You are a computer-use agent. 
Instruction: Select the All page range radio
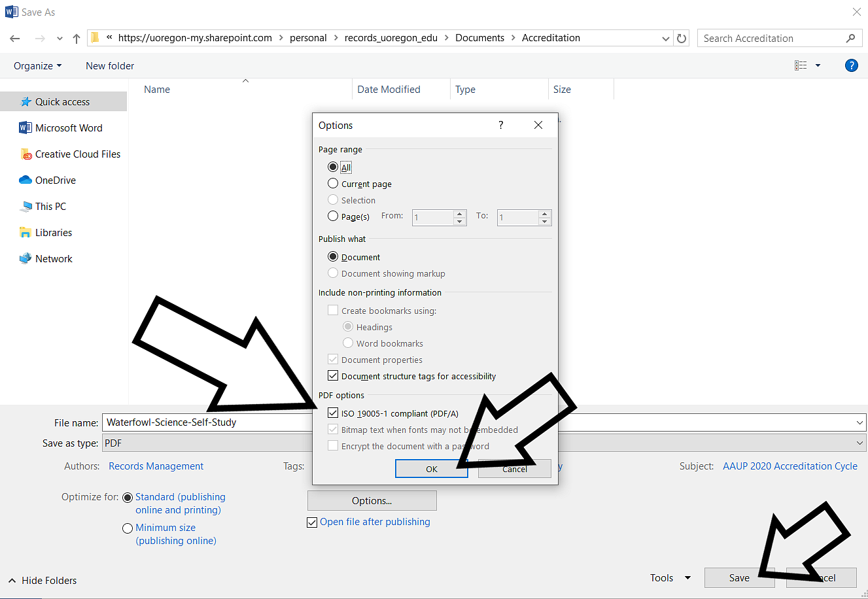point(333,167)
